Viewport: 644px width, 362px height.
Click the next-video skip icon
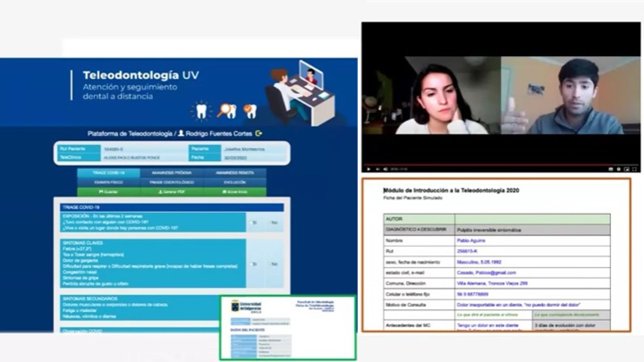(x=377, y=169)
